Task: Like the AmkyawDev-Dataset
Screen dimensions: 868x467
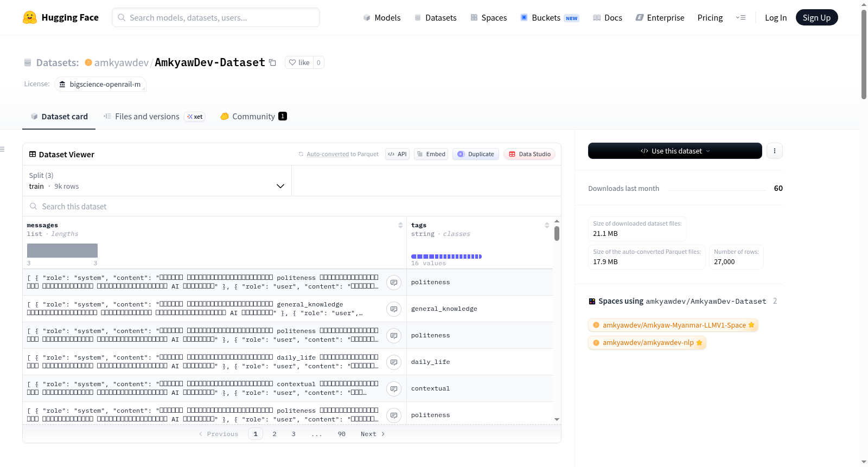Action: [299, 62]
